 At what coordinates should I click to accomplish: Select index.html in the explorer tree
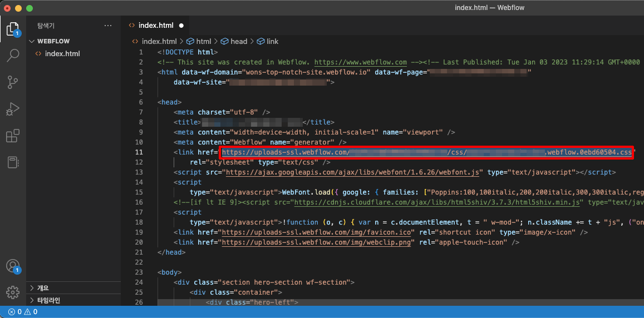(74, 53)
